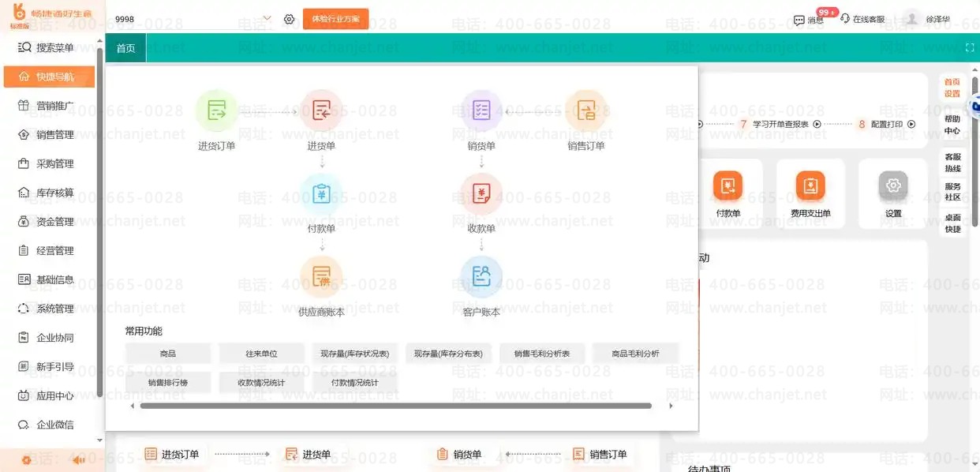The width and height of the screenshot is (980, 472).
Task: Play the 配置打印 tutorial step
Action: 911,124
